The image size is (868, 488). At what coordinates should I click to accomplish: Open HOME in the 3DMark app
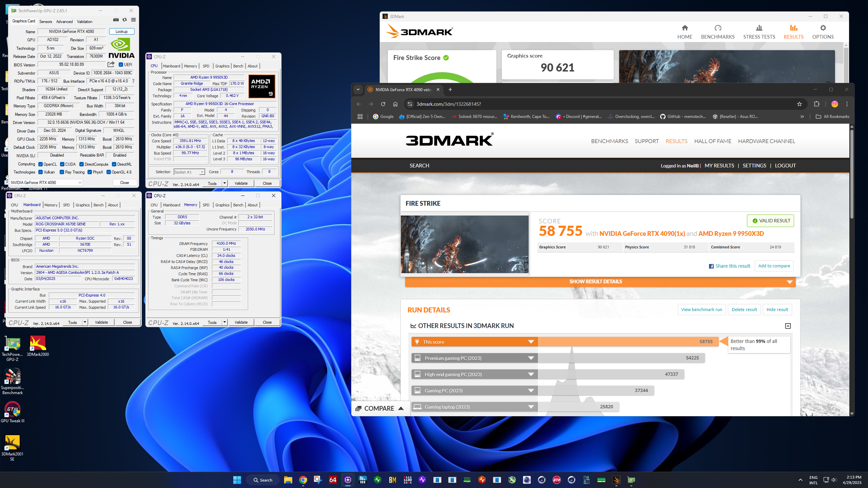tap(685, 32)
